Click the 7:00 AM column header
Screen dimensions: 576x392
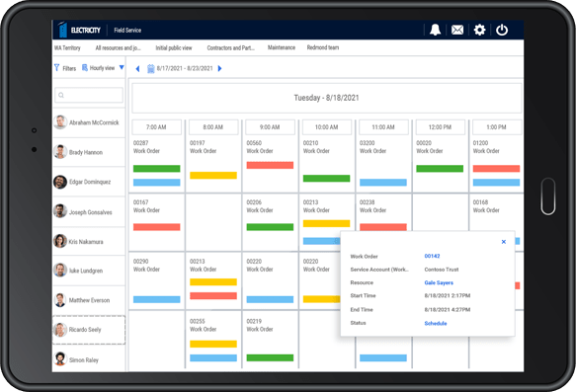pos(156,127)
